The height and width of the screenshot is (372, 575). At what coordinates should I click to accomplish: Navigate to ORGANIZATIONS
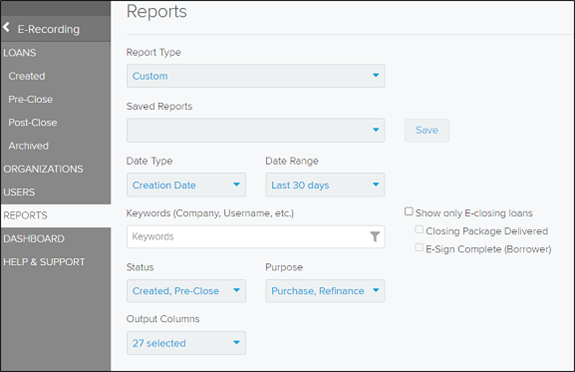coord(43,169)
